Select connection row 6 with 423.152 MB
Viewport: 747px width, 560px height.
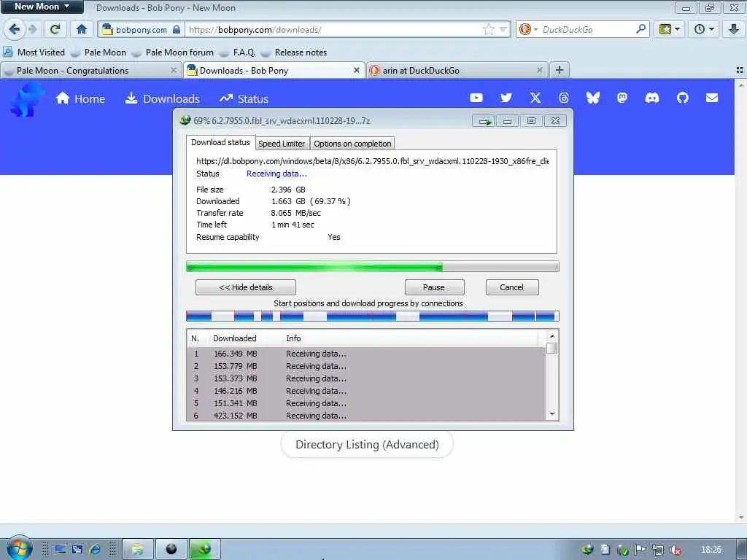tap(366, 415)
